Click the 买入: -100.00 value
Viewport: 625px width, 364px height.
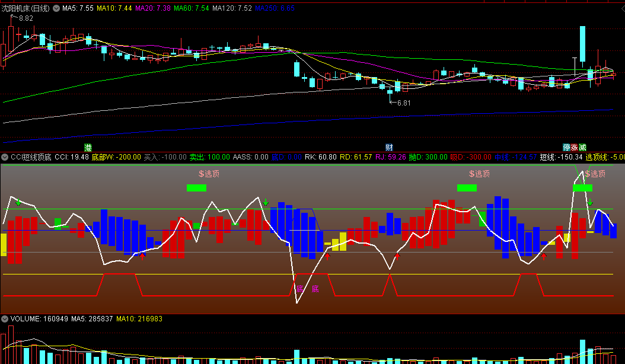[x=165, y=157]
